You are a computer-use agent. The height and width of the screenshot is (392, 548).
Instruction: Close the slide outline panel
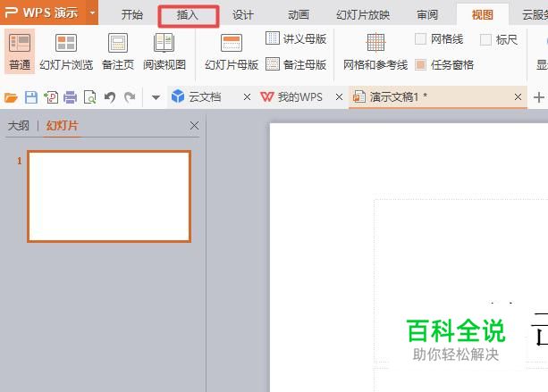click(194, 126)
